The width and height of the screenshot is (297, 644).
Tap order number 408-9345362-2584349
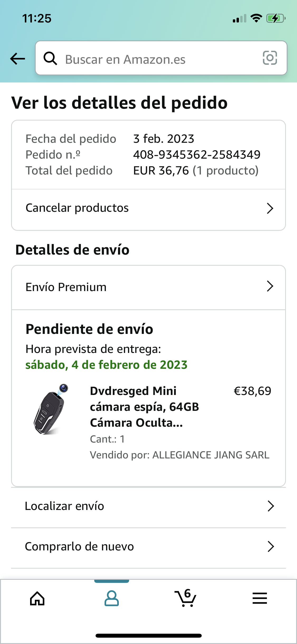click(x=197, y=155)
